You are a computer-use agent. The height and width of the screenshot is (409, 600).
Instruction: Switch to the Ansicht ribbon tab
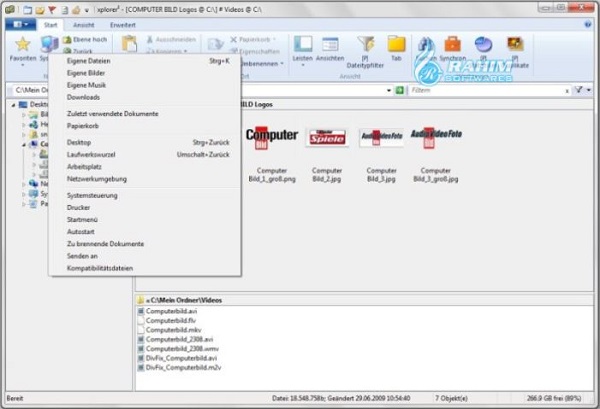83,25
